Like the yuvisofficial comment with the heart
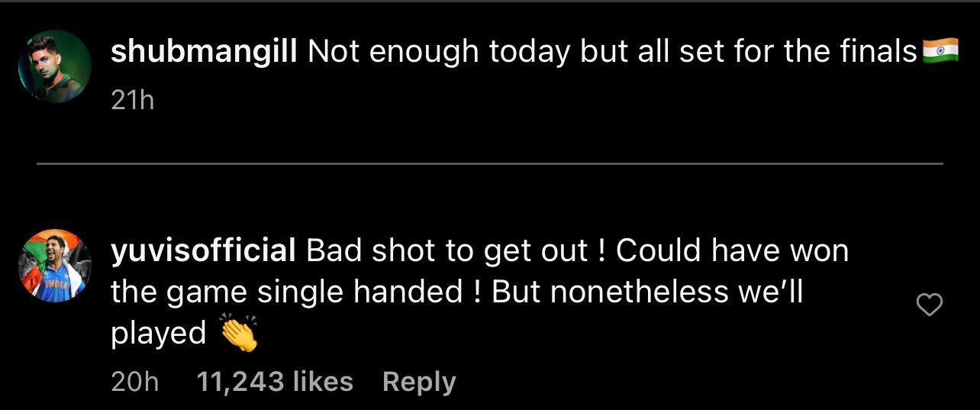Viewport: 980px width, 410px height. point(929,306)
